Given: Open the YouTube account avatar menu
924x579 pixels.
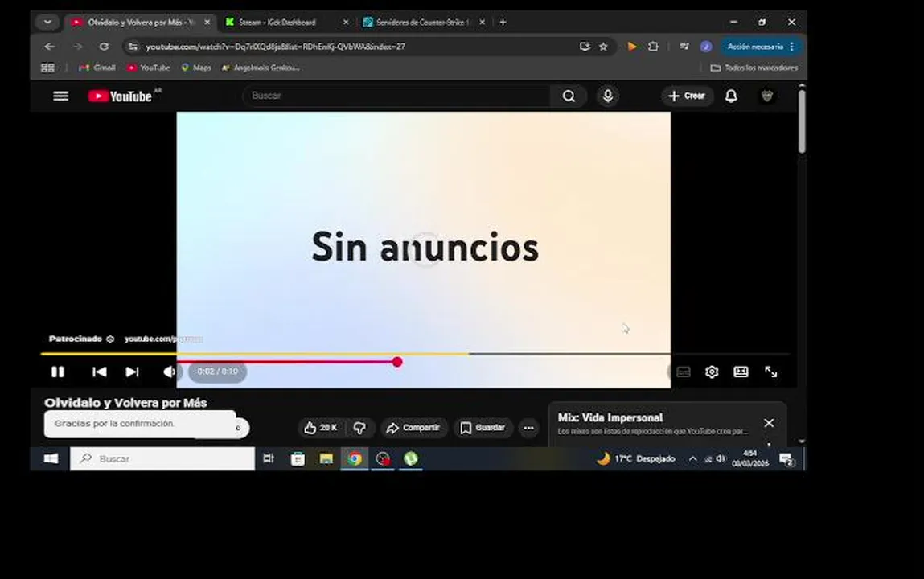Looking at the screenshot, I should point(766,96).
